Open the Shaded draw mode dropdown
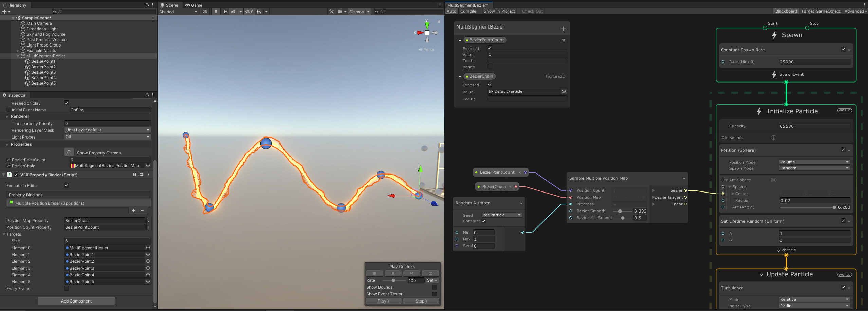This screenshot has height=311, width=868. tap(178, 11)
